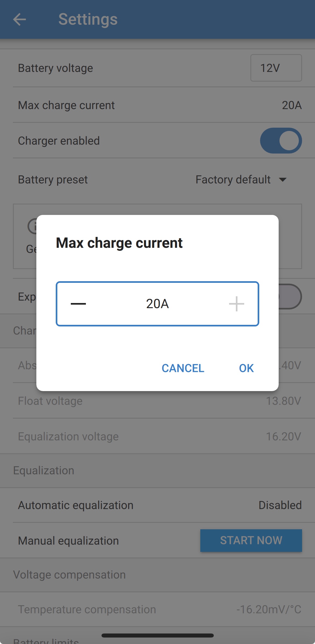Open Automatic equalization setting

pyautogui.click(x=157, y=505)
